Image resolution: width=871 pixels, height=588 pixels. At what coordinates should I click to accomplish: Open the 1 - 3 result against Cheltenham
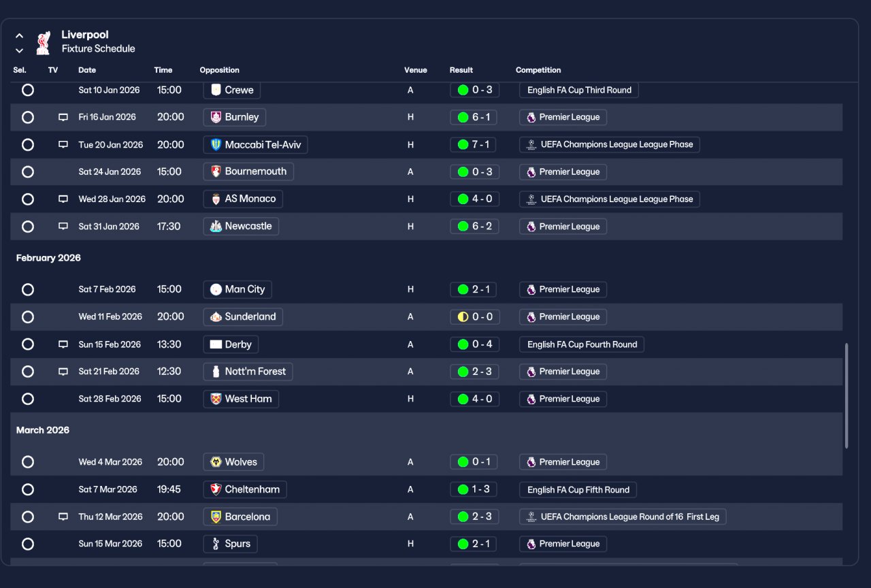point(474,489)
